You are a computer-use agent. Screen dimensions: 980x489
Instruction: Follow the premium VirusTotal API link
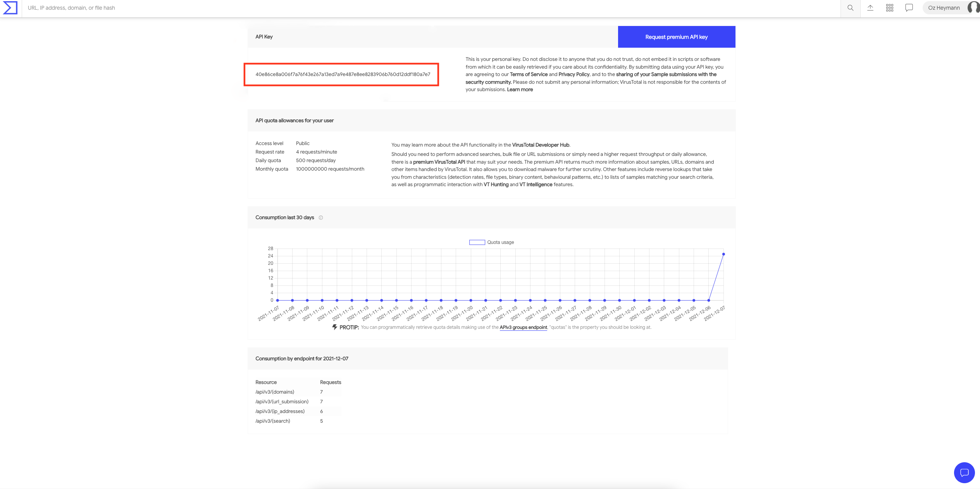[439, 162]
